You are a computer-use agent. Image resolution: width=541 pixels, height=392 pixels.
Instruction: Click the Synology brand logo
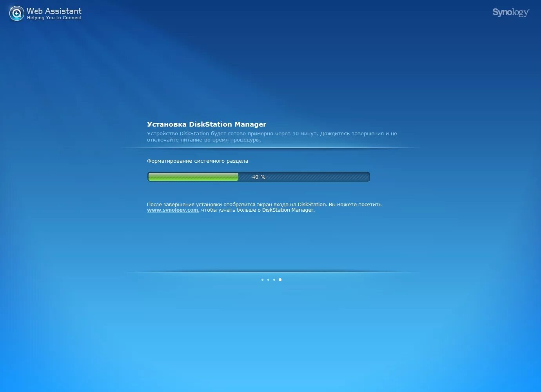511,13
